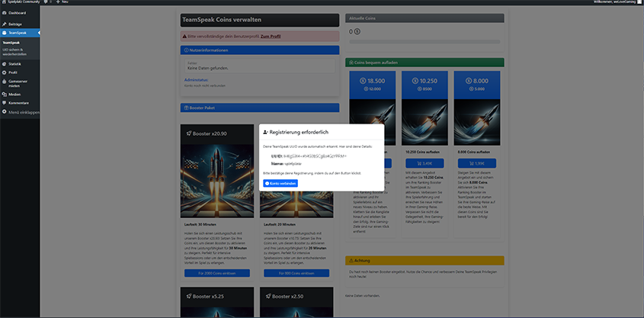Click the rocket icon beside Booster x20.90
Screen dimensions: 644x318
pos(189,133)
